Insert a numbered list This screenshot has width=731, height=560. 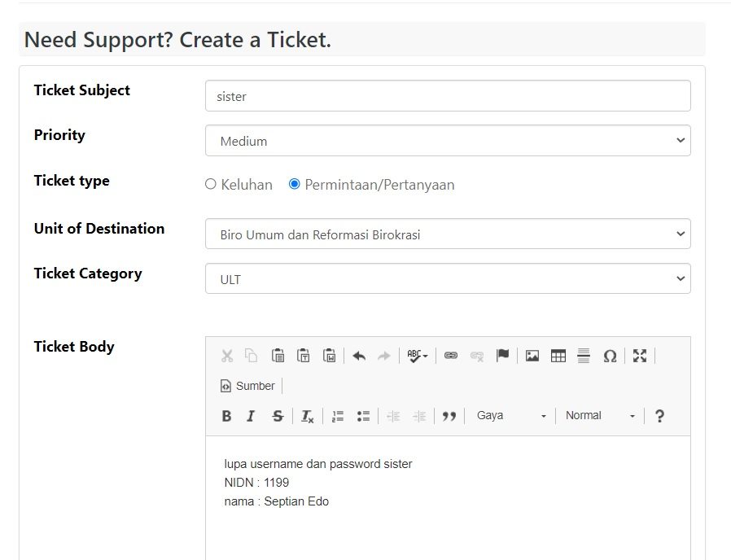[338, 416]
